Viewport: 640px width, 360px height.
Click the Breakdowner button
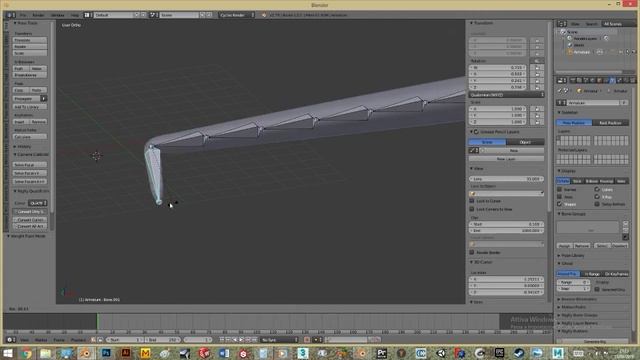click(x=30, y=75)
